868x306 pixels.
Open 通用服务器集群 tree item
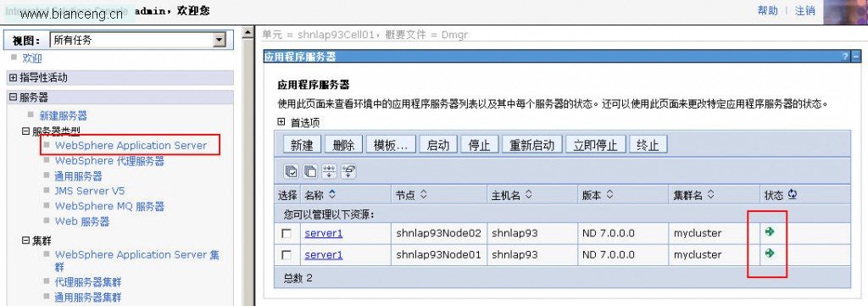point(88,298)
